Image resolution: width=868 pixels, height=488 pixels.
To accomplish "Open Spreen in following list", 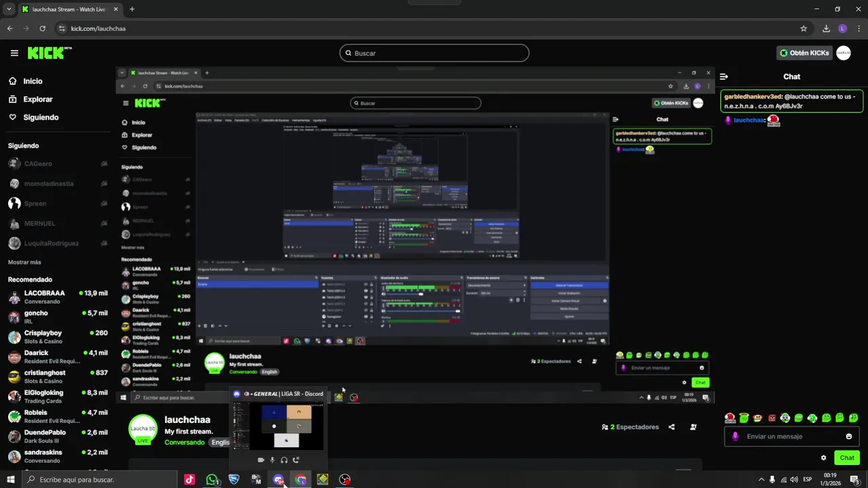I will (58, 203).
